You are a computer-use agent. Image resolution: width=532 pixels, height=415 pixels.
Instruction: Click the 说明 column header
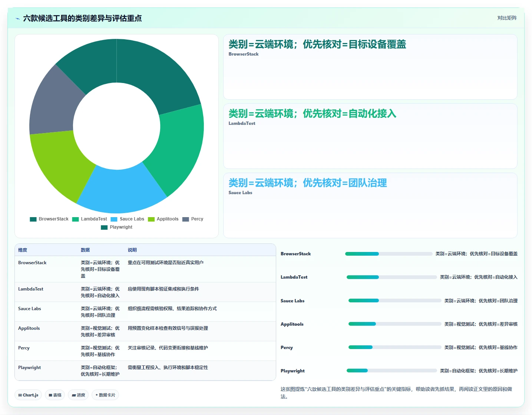tap(132, 250)
